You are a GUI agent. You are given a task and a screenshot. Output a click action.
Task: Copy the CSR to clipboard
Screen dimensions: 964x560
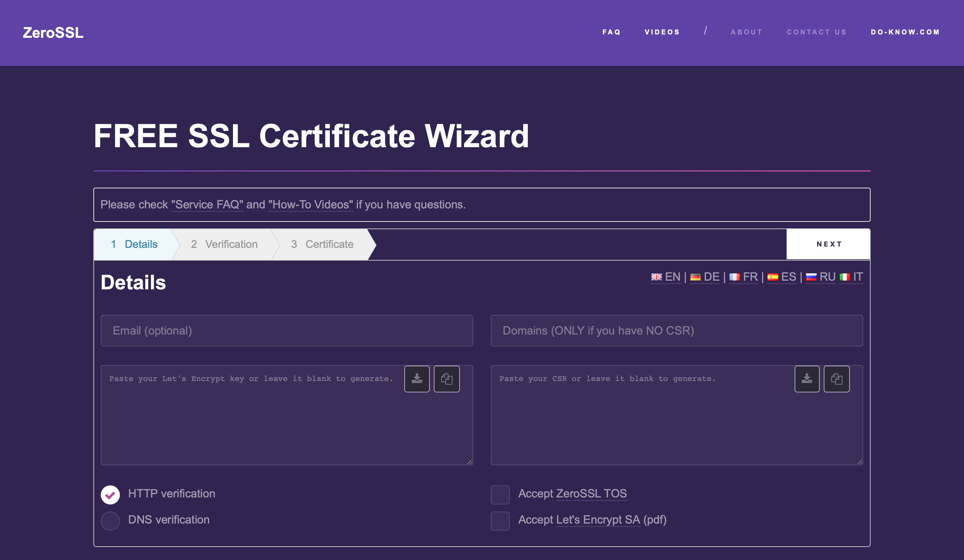click(x=836, y=379)
